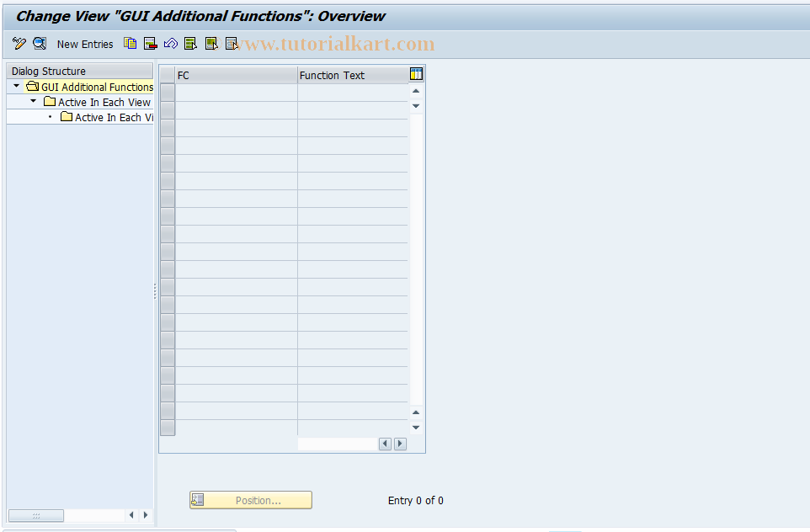Click the first empty Function Text cell

point(353,93)
